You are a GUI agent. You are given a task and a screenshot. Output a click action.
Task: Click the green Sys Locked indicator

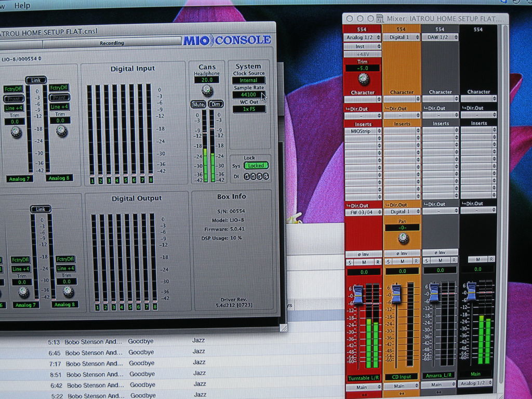pyautogui.click(x=256, y=166)
